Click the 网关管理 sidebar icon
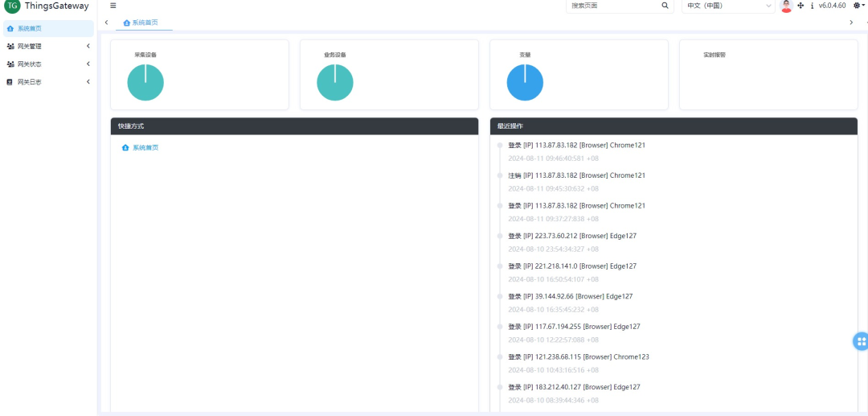Screen dimensions: 868x416 click(10, 47)
